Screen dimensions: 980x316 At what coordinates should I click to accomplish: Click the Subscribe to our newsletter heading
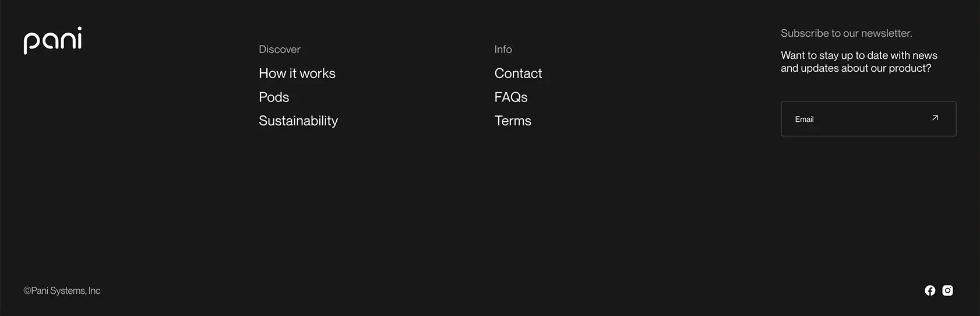tap(847, 33)
